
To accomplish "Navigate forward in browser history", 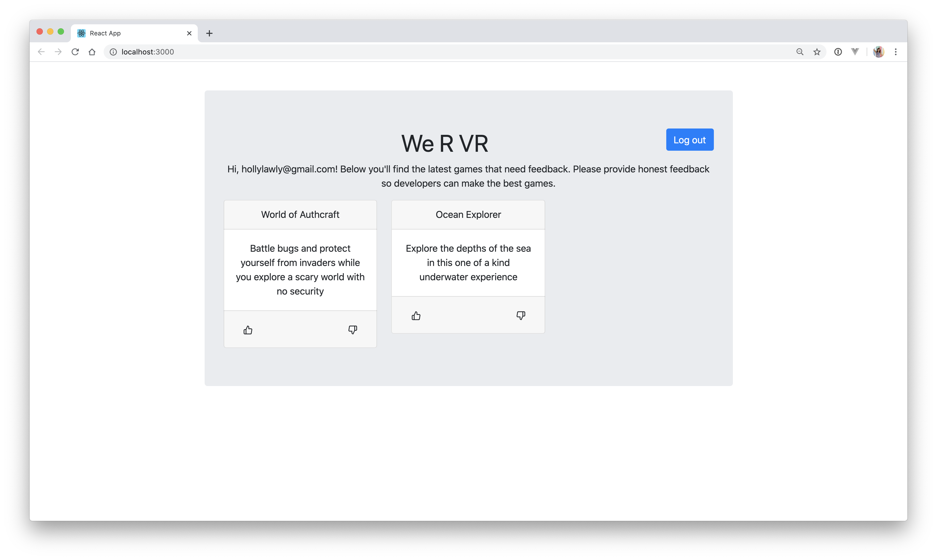I will (58, 52).
